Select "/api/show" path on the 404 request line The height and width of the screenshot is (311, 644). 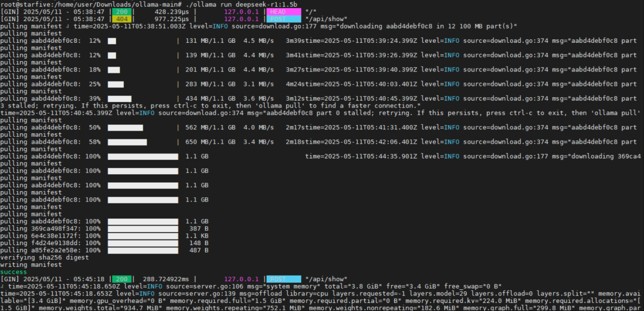point(326,19)
